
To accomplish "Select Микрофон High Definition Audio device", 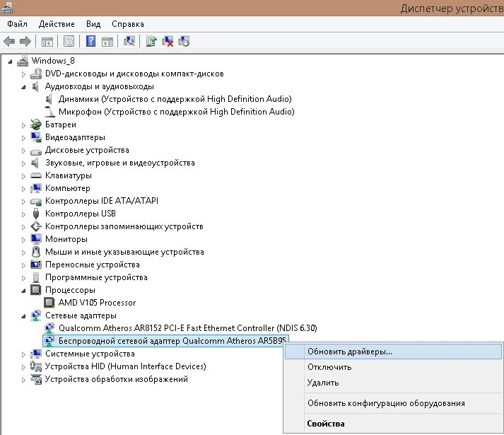I will [176, 112].
